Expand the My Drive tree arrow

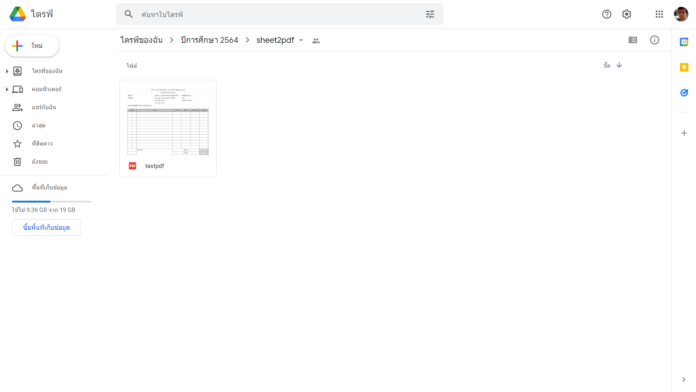coord(7,71)
